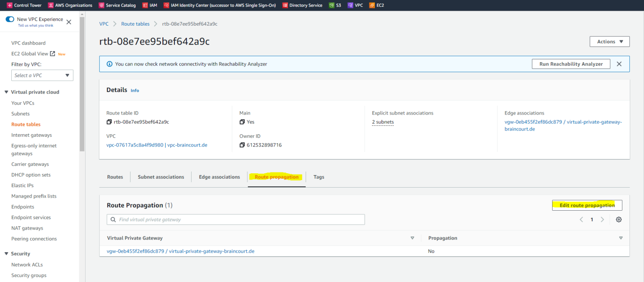This screenshot has height=282, width=644.
Task: Turn off the New VPC Experience toggle
Action: [10, 19]
